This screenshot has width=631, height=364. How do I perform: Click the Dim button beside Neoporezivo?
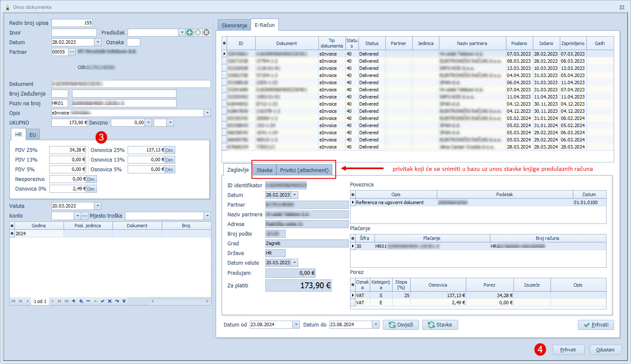point(91,179)
